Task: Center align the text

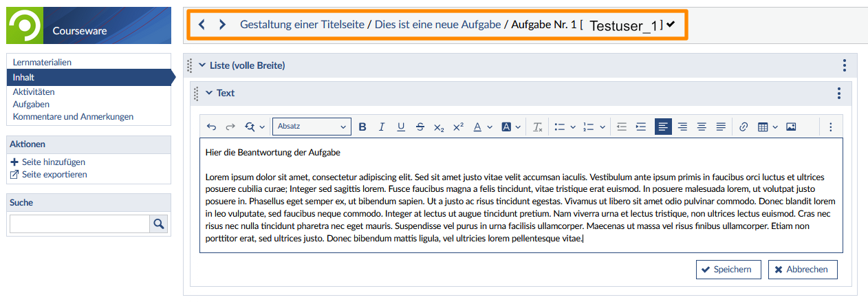Action: coord(702,127)
